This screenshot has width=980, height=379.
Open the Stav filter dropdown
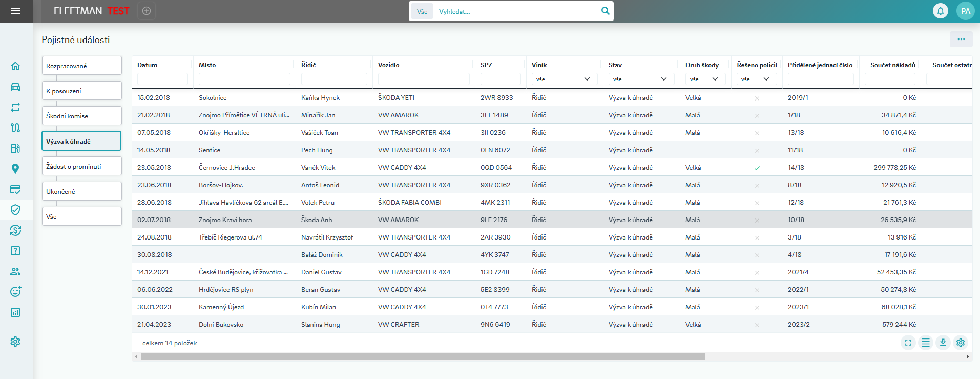pyautogui.click(x=640, y=79)
